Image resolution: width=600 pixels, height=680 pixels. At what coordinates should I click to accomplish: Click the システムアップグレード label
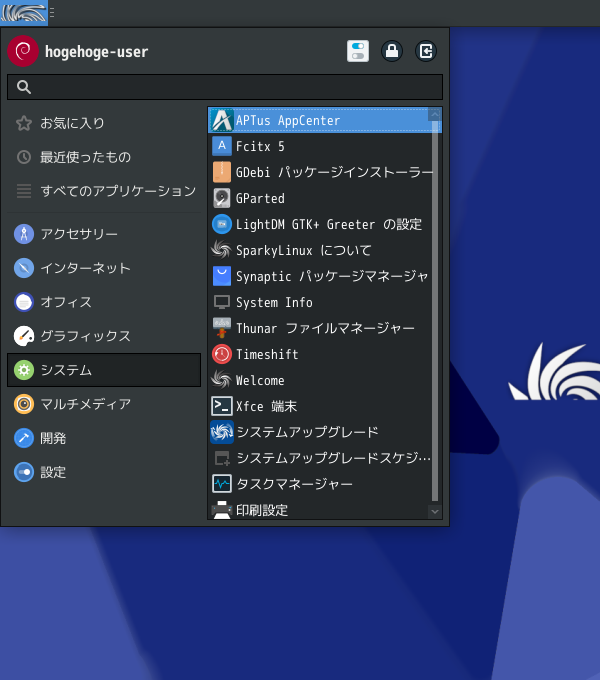(307, 432)
